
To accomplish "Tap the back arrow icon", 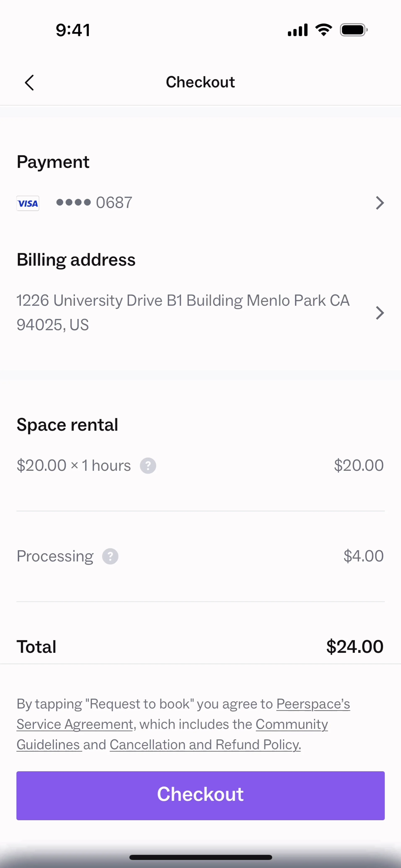I will coord(29,83).
